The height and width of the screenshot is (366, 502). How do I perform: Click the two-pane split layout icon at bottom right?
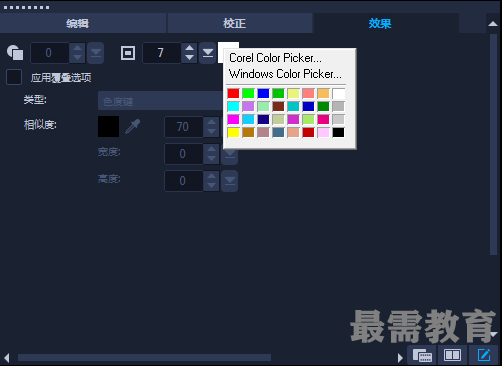click(x=452, y=355)
